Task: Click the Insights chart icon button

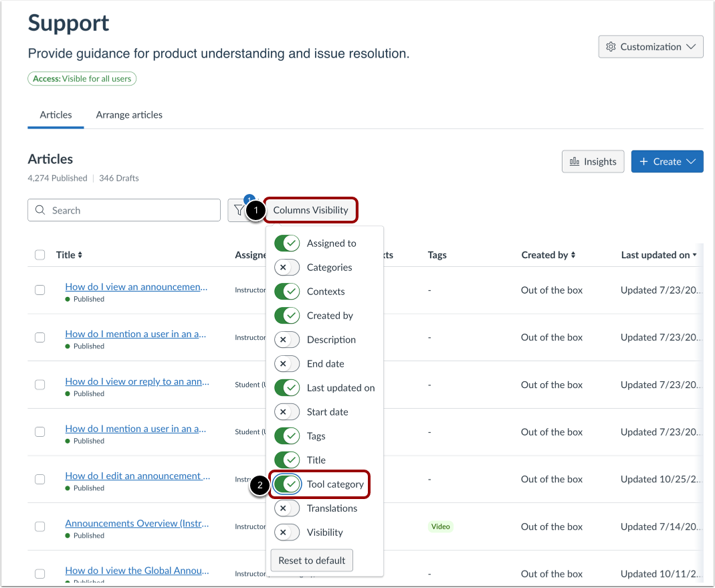Action: tap(593, 162)
